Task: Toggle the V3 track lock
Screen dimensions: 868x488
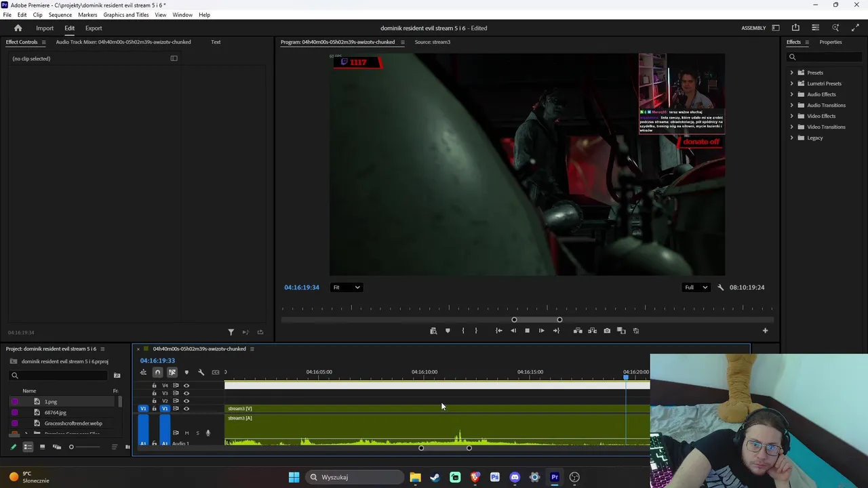Action: (154, 393)
